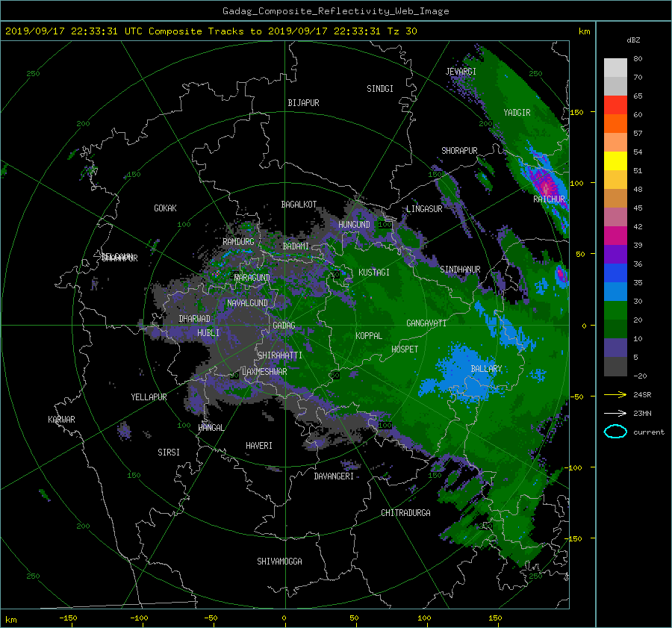
Task: Click the BAGALKOT city label
Action: (x=299, y=205)
